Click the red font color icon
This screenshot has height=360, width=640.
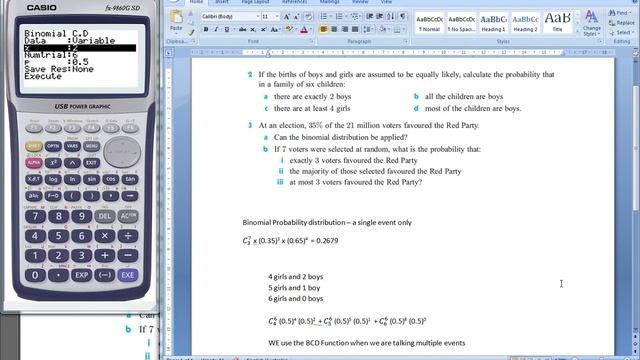304,29
